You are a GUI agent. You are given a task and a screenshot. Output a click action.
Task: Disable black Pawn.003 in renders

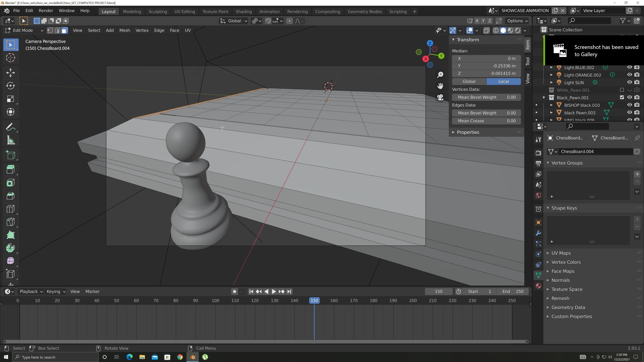(x=637, y=112)
